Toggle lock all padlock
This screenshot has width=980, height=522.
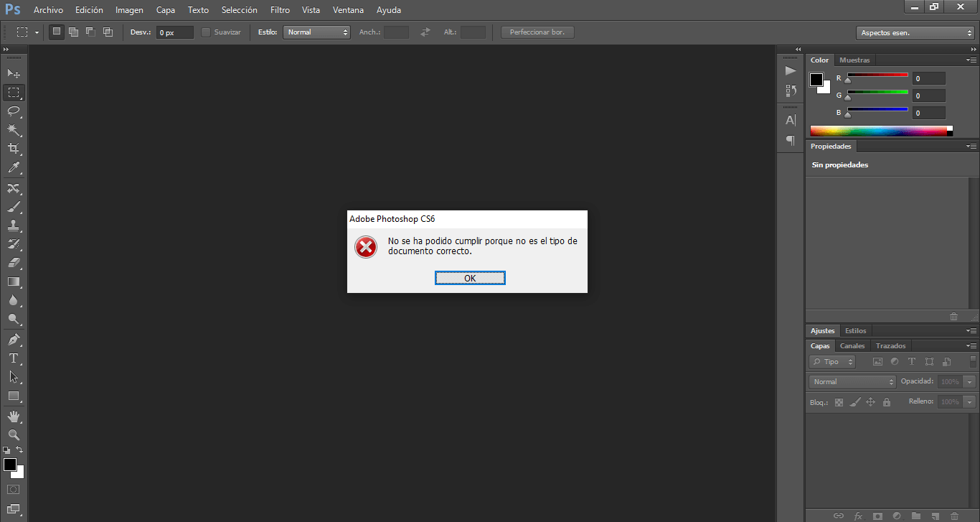(x=887, y=402)
